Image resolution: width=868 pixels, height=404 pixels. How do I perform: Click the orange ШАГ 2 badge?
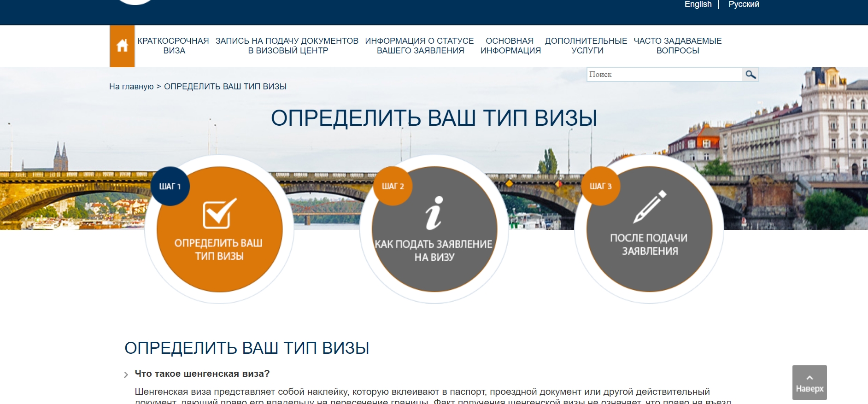[393, 186]
